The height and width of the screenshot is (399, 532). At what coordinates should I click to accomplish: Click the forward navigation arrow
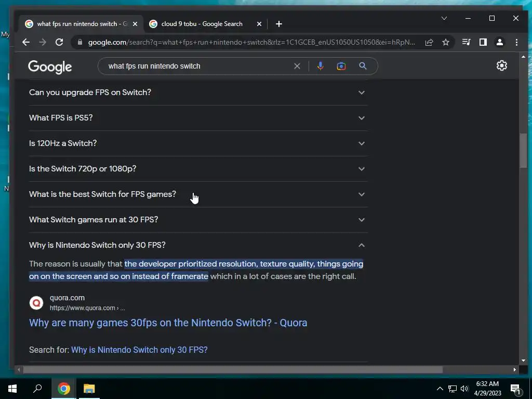pyautogui.click(x=43, y=42)
